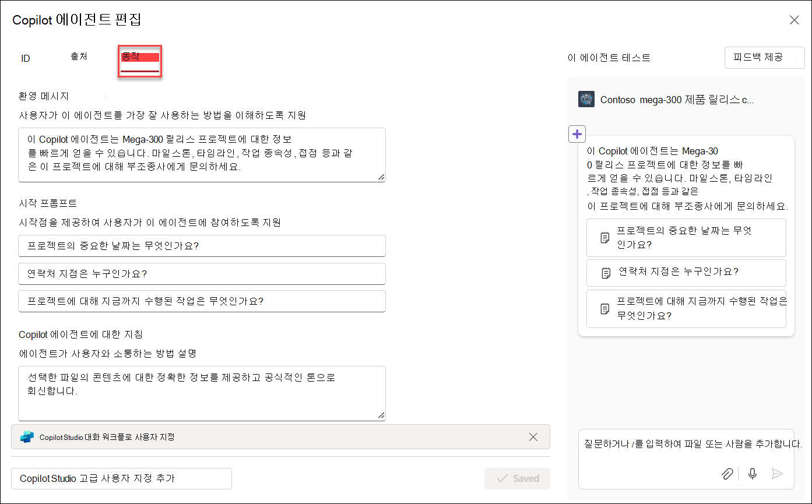Open the 출처 tab
Screen dimensions: 812x504
[79, 57]
